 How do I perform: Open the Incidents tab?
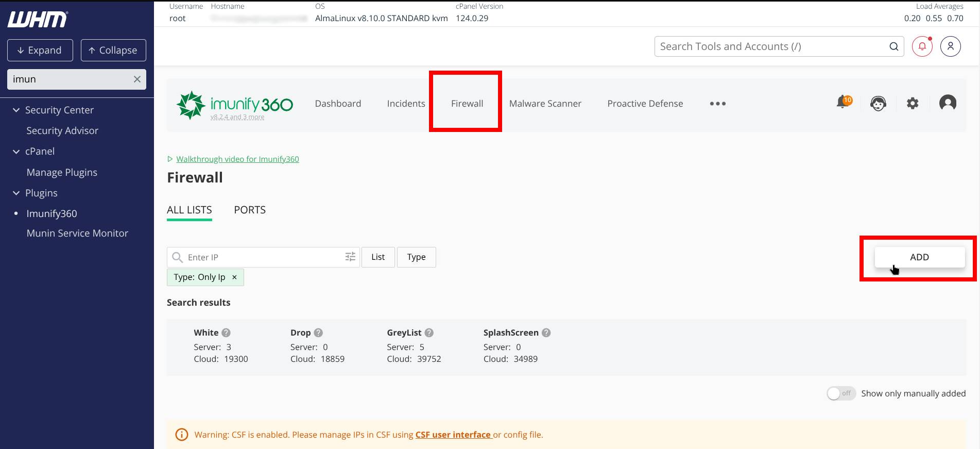[406, 104]
